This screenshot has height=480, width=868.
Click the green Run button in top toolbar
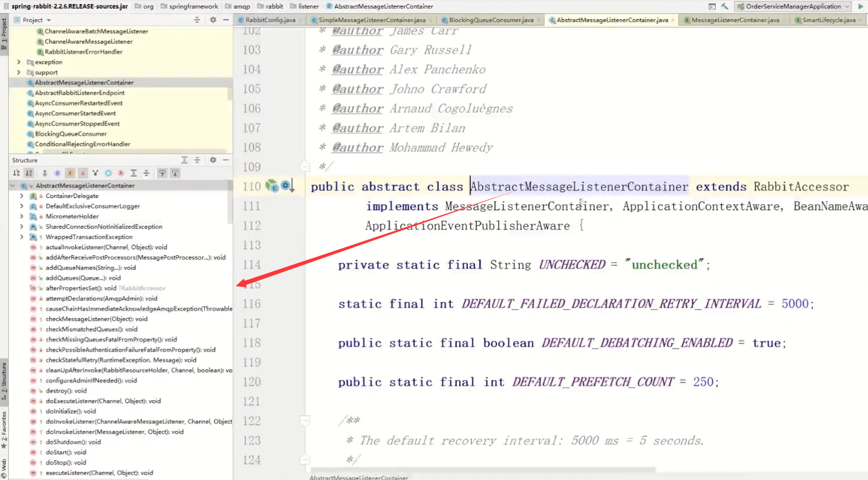[860, 6]
